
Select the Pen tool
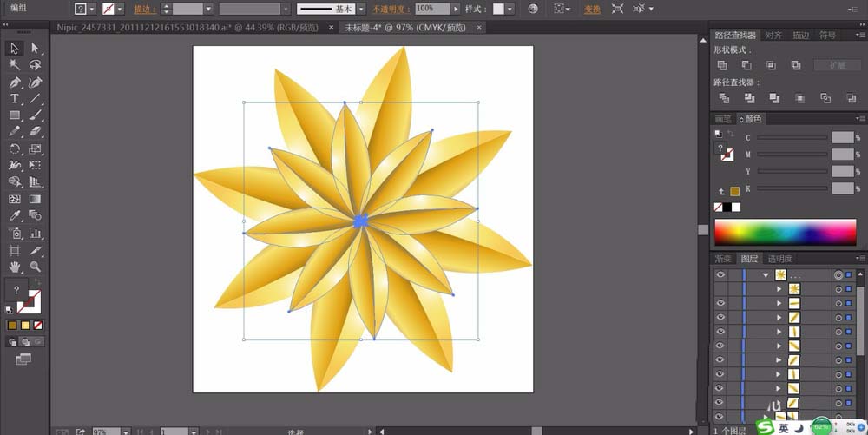(x=15, y=82)
